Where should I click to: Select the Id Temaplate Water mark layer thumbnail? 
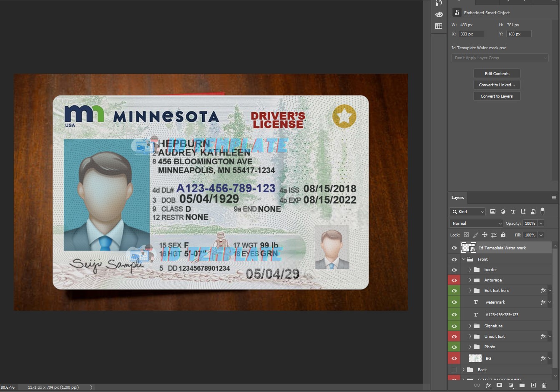pyautogui.click(x=469, y=248)
